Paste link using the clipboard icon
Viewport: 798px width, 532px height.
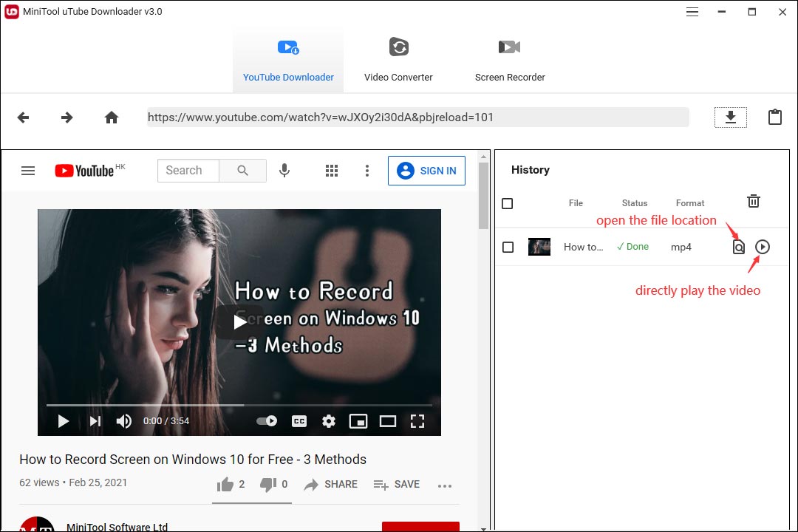(774, 116)
